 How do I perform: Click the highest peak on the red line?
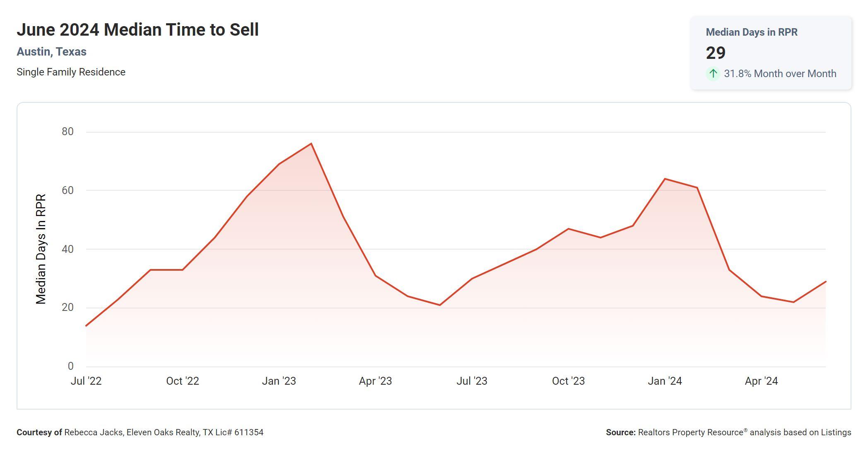(x=311, y=144)
